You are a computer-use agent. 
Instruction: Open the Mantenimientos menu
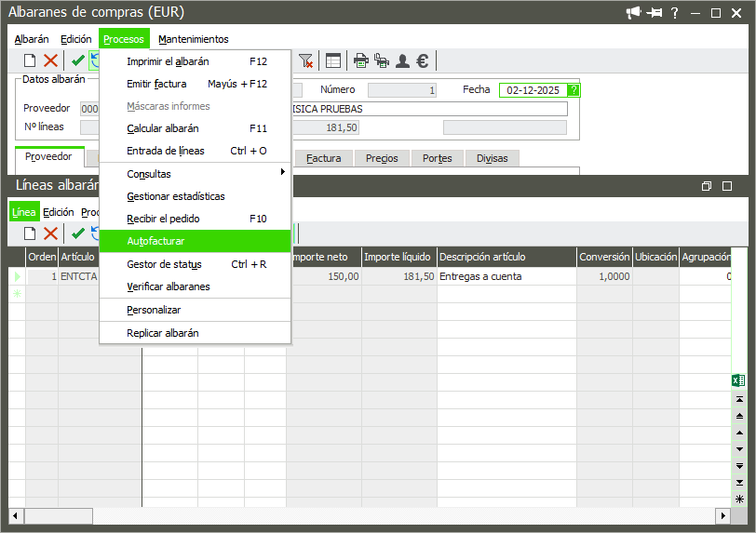tap(193, 39)
